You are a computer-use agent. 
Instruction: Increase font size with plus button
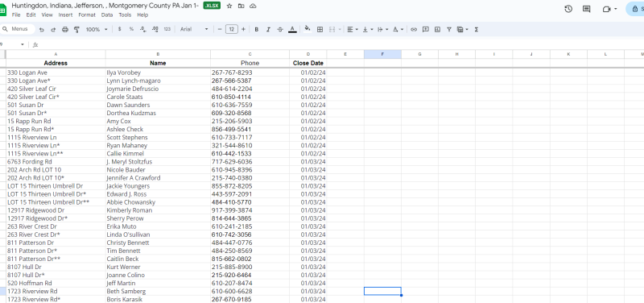click(243, 29)
